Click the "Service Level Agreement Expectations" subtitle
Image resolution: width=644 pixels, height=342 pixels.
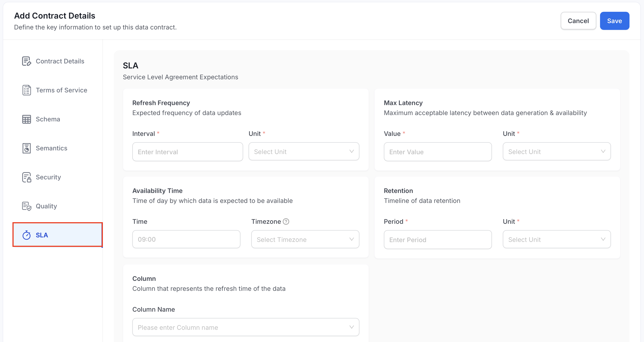180,77
